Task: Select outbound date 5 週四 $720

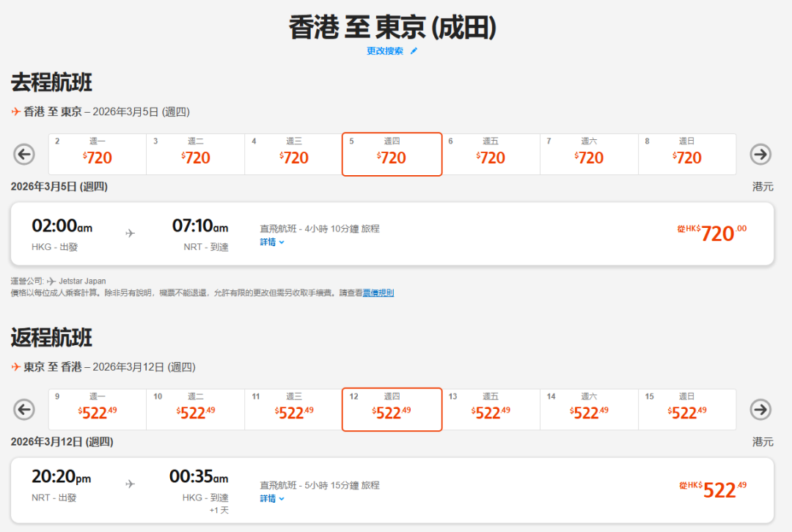Action: click(x=392, y=155)
